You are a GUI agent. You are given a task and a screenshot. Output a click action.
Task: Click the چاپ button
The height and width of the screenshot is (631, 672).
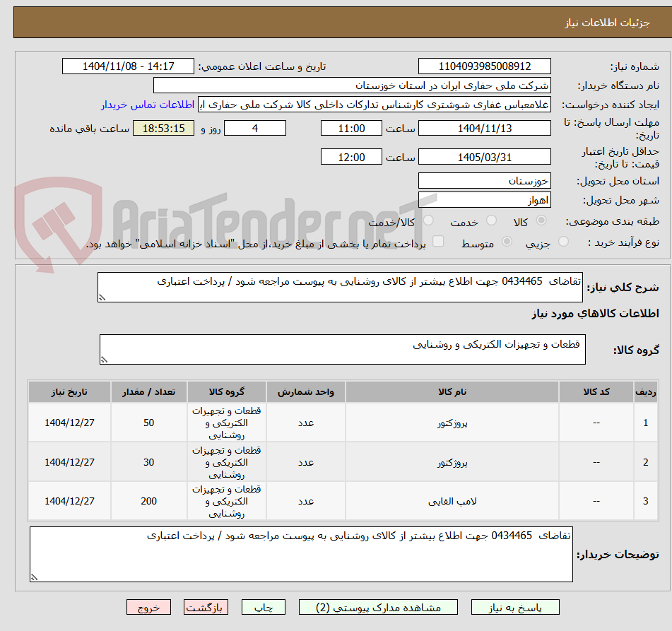point(263,606)
